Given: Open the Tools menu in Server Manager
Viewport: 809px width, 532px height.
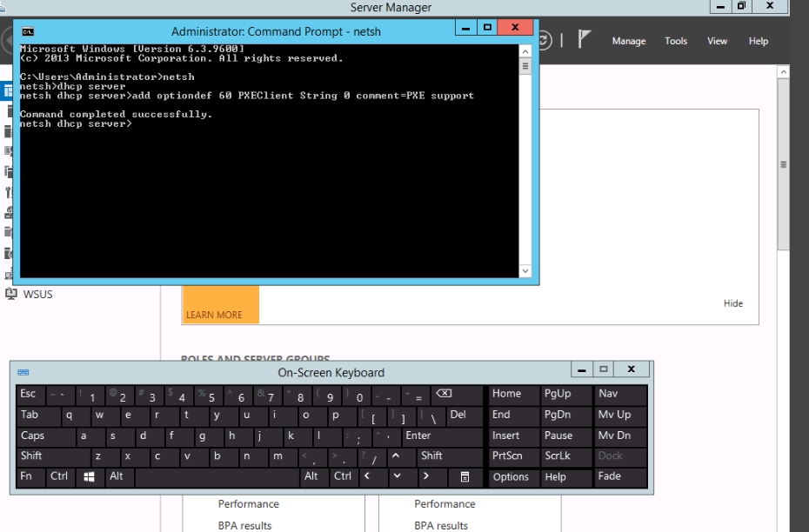Looking at the screenshot, I should [676, 41].
